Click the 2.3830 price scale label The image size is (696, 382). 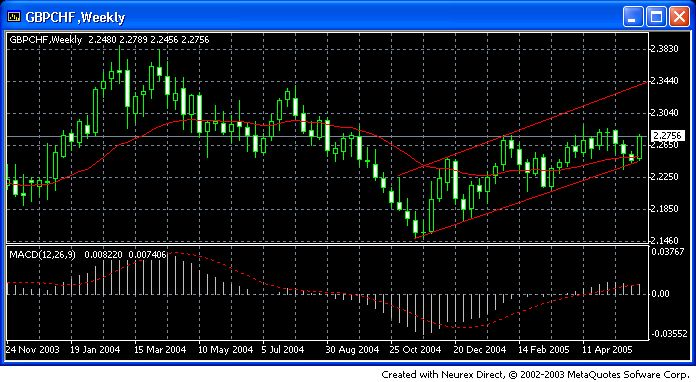[x=664, y=49]
